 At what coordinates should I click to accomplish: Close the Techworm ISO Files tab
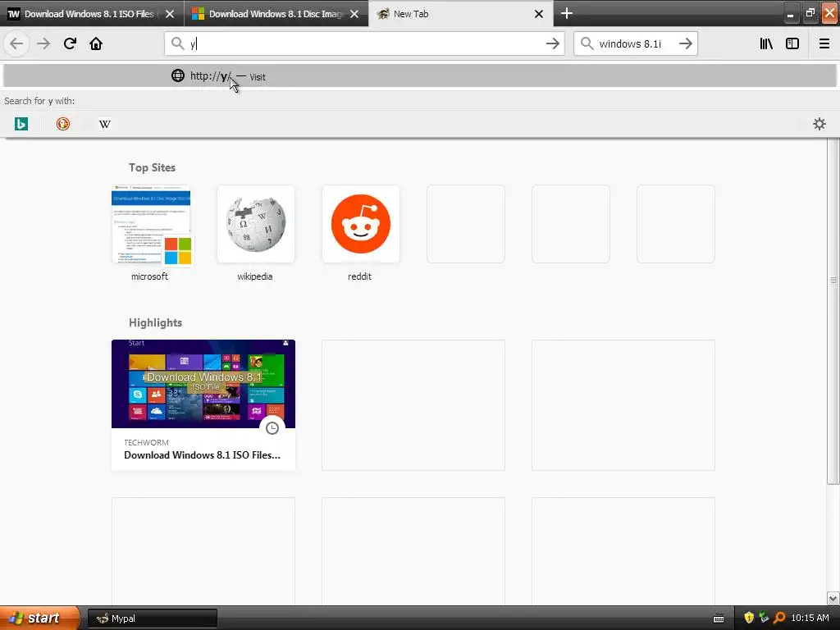tap(170, 14)
